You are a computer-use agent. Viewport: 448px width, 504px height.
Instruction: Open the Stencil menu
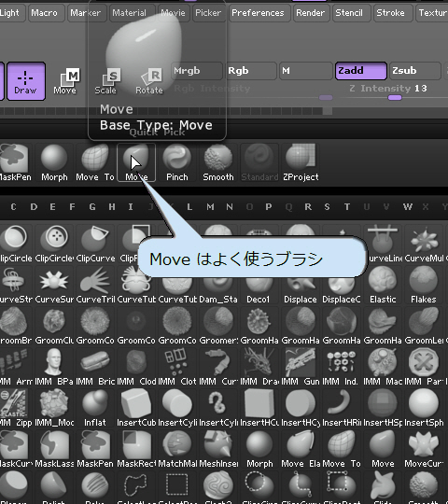coord(351,13)
